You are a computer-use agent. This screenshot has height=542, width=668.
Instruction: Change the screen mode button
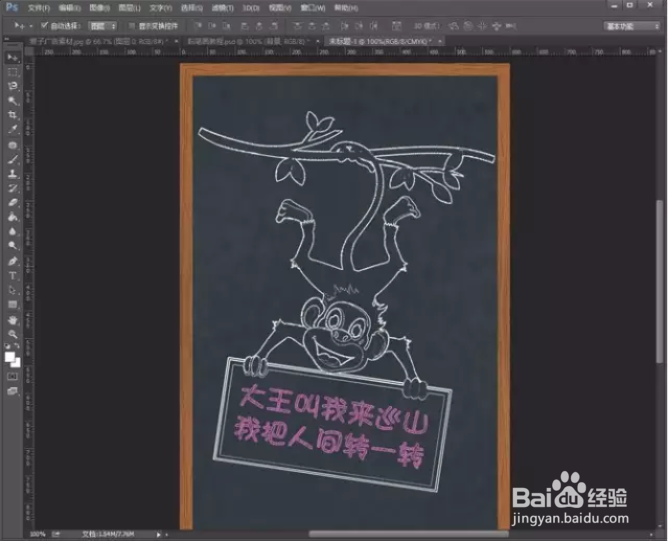12,391
